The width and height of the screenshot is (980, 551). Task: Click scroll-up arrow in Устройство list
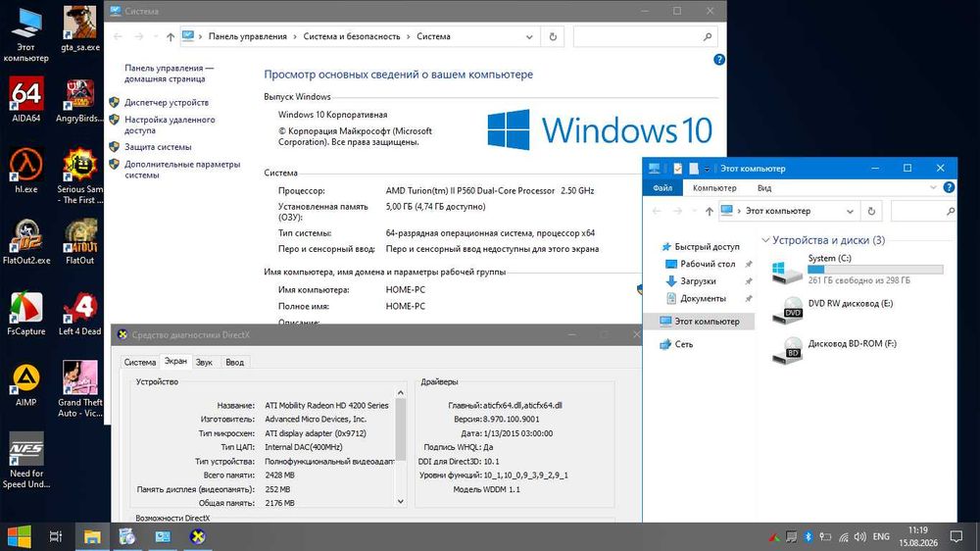[401, 393]
